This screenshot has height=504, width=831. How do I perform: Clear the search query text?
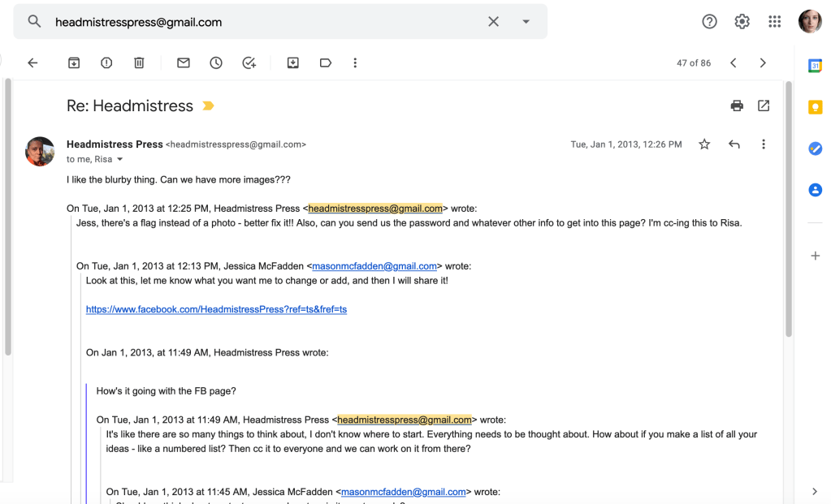pos(493,22)
